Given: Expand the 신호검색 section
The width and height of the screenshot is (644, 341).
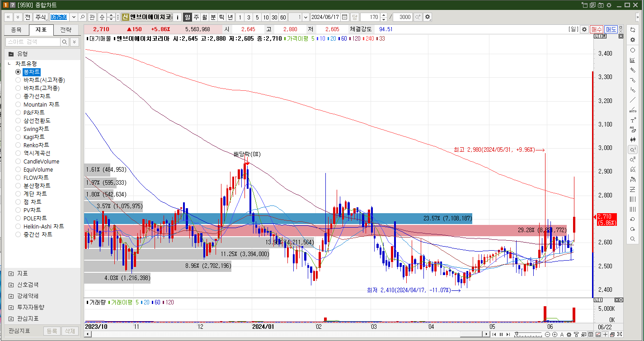Looking at the screenshot, I should click(x=11, y=285).
